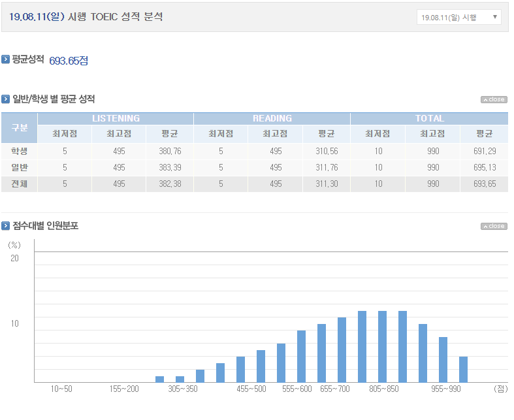
Task: Click the 693.65점 average score value
Action: (x=69, y=61)
